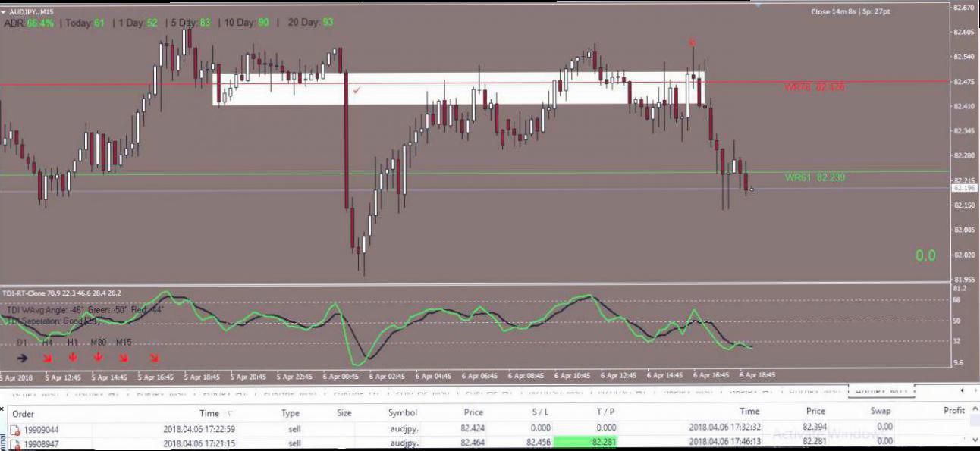Viewport: 980px width, 451px height.
Task: Select order number 19909044
Action: click(x=39, y=428)
